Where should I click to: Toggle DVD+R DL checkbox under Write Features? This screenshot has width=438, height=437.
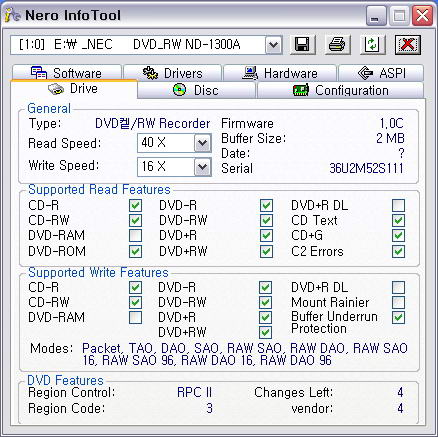click(399, 287)
